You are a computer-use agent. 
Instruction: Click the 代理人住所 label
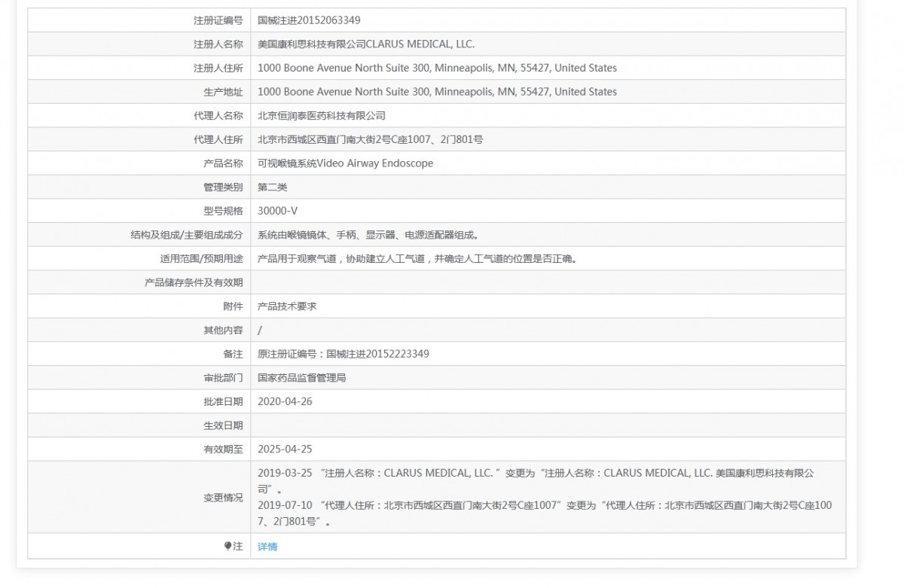point(218,139)
